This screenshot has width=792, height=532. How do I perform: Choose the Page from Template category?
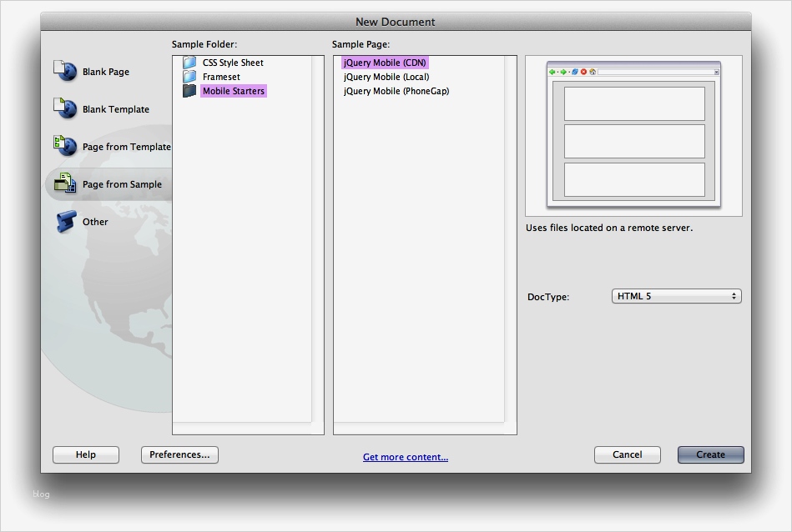[126, 147]
